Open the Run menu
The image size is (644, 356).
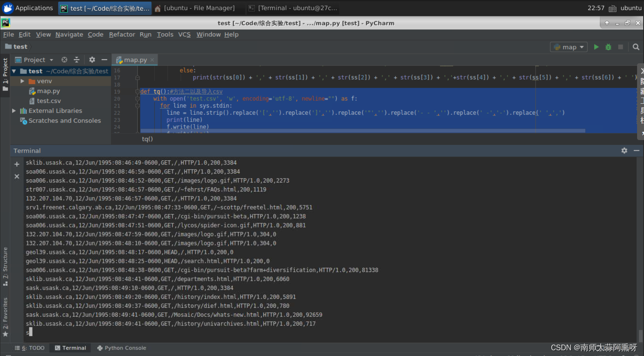pos(146,35)
